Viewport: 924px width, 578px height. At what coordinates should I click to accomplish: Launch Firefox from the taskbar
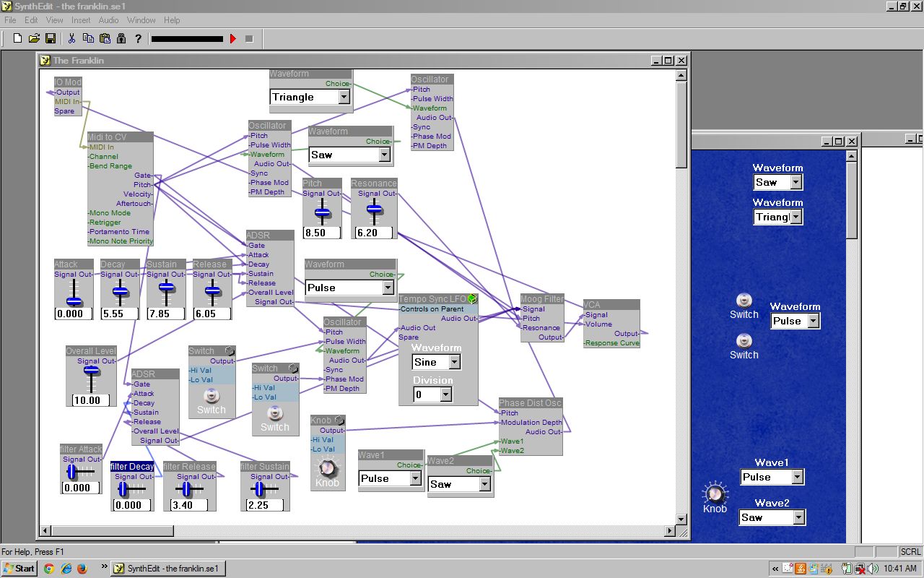coord(82,569)
